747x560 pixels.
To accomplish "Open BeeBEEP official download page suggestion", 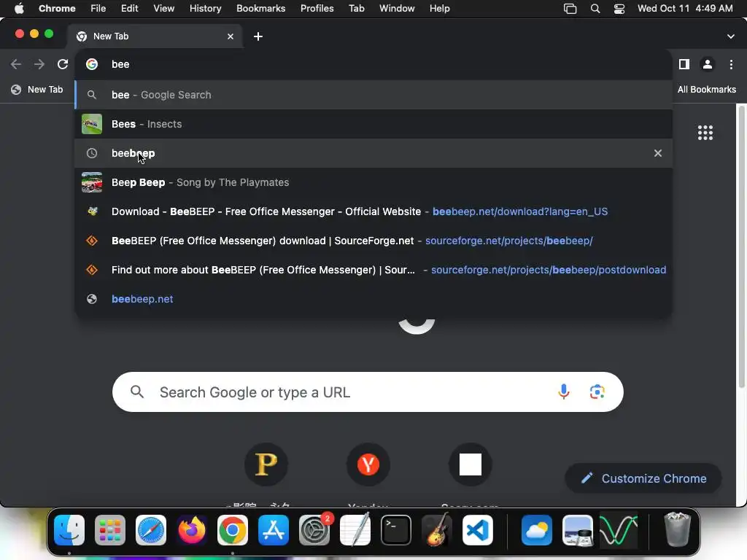I will click(x=373, y=211).
